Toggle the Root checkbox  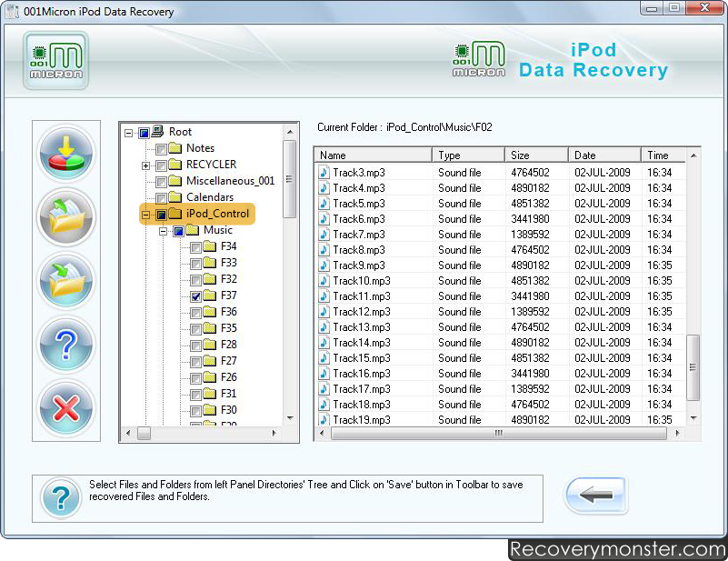(x=144, y=134)
